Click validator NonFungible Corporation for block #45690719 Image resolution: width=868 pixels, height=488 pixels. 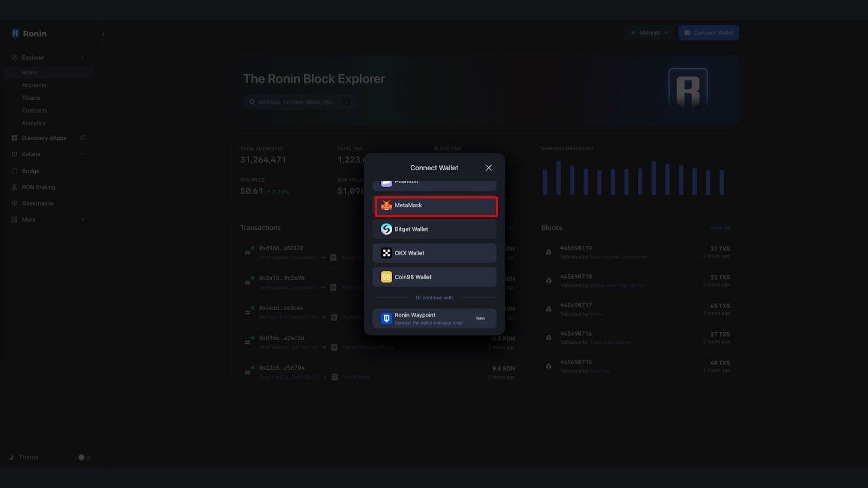[618, 257]
